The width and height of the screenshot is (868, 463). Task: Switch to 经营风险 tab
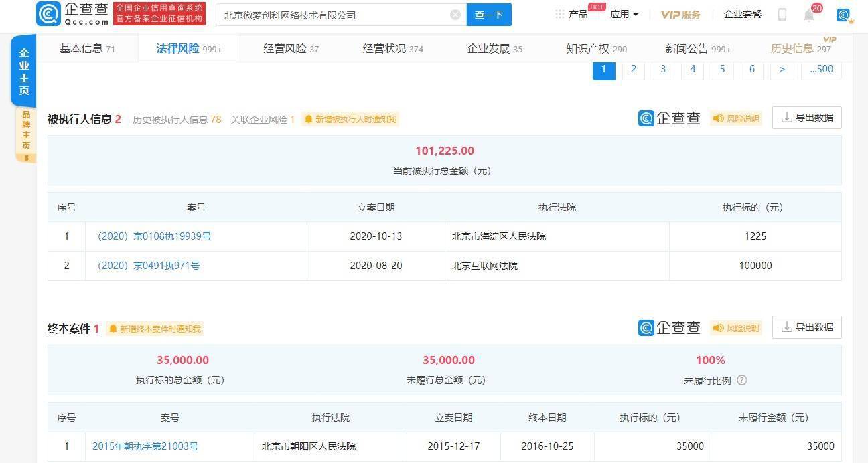tap(291, 48)
